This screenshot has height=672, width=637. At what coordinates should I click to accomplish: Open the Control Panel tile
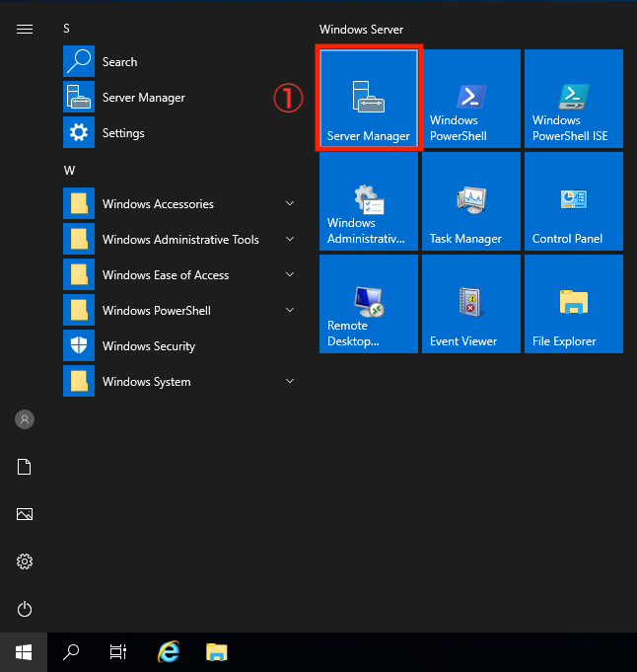[574, 201]
